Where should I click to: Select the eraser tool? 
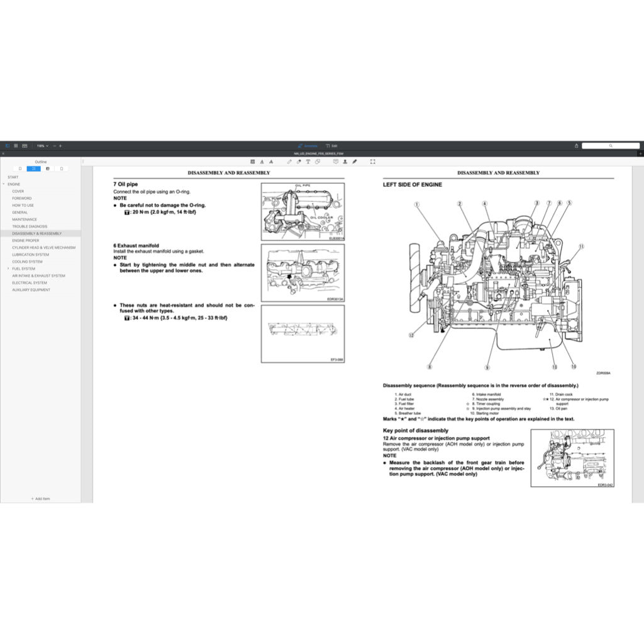tap(318, 162)
